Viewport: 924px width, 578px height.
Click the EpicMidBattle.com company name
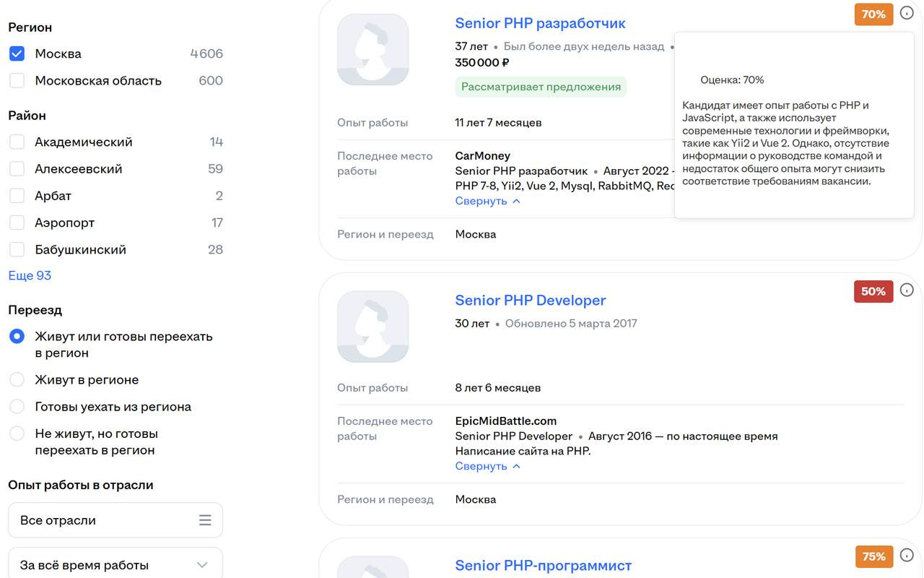[506, 420]
